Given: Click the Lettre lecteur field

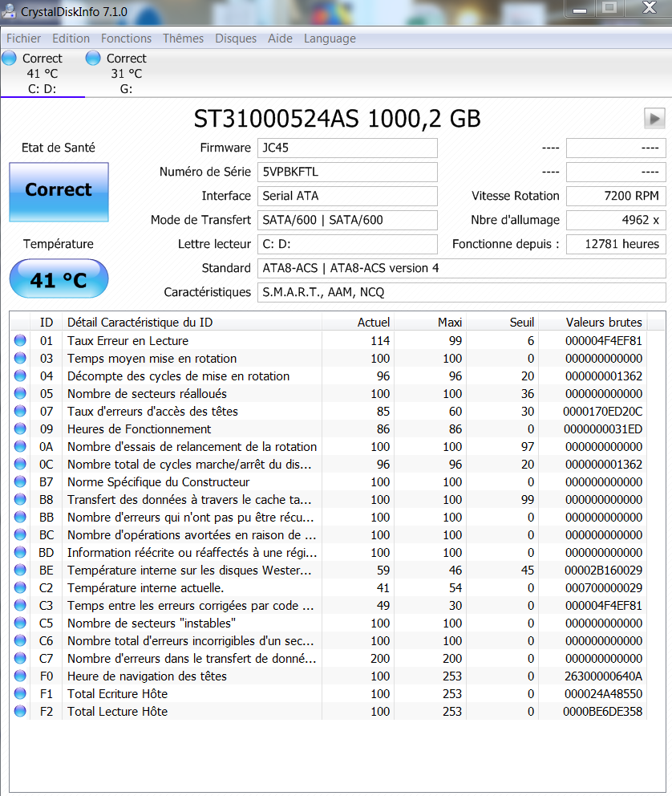Looking at the screenshot, I should click(347, 244).
